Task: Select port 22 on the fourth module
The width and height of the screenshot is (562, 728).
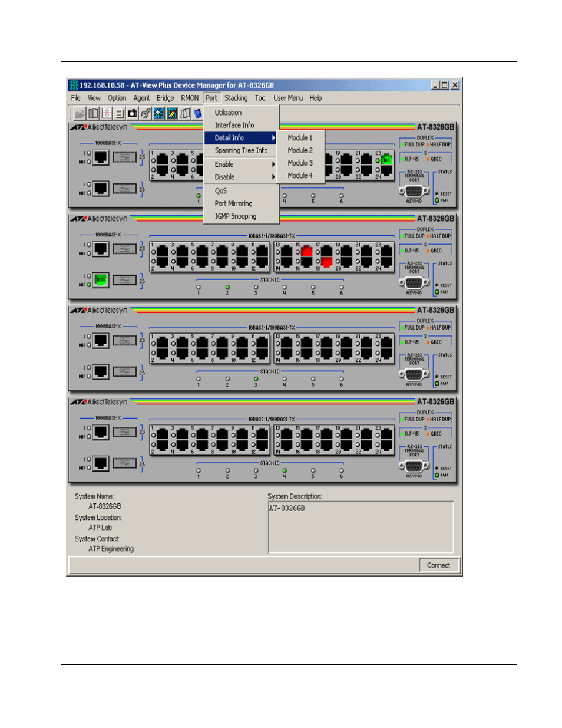Action: 366,445
